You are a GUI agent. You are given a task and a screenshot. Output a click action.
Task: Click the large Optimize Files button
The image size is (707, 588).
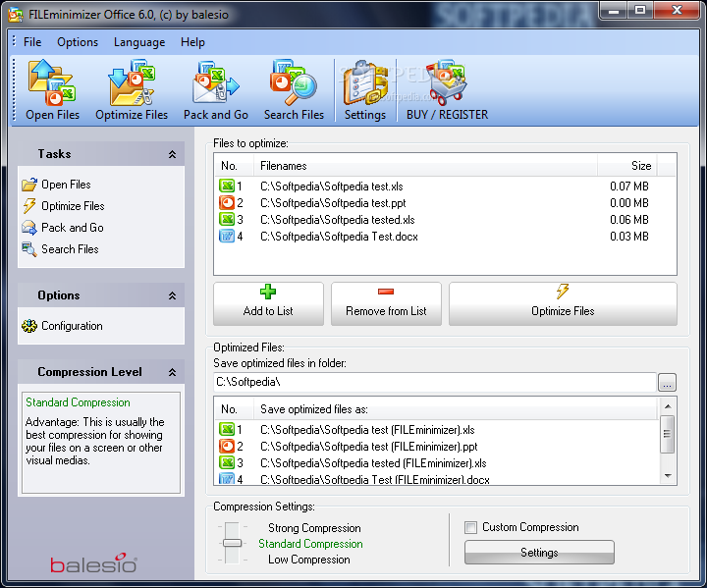[563, 304]
